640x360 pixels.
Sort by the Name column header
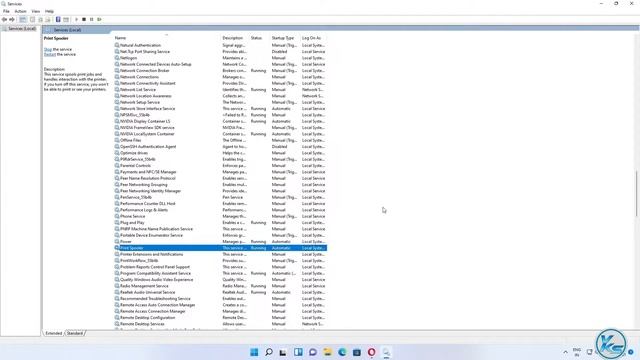(x=167, y=38)
